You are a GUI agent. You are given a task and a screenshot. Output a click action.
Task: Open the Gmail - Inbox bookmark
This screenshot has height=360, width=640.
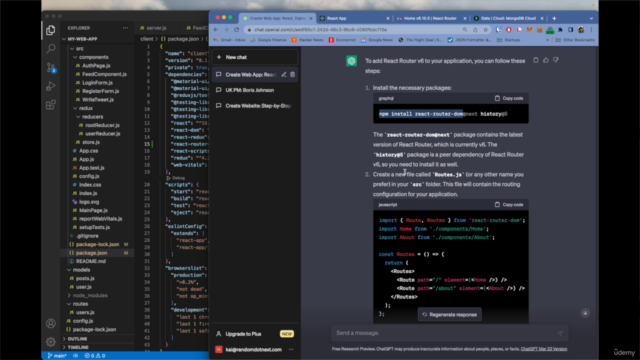(x=230, y=40)
